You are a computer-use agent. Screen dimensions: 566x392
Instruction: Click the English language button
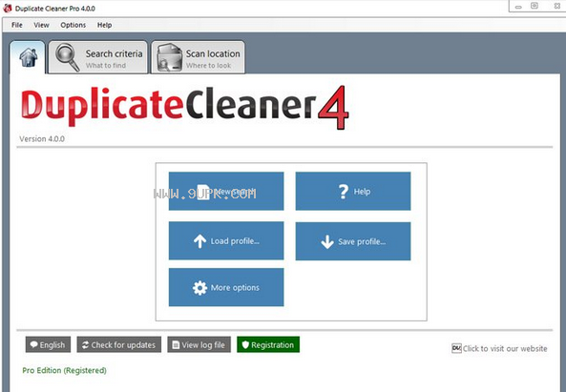coord(48,344)
